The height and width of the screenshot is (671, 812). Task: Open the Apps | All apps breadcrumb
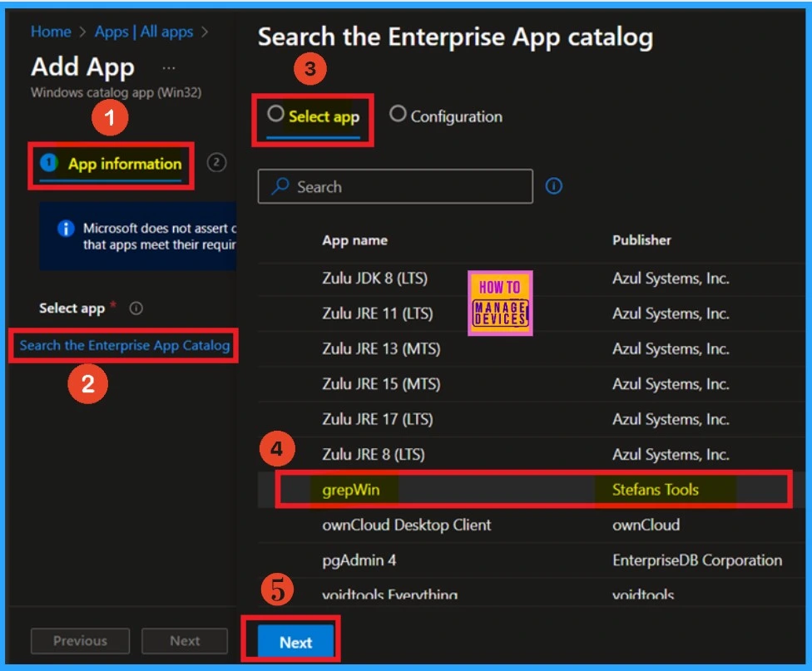[143, 32]
